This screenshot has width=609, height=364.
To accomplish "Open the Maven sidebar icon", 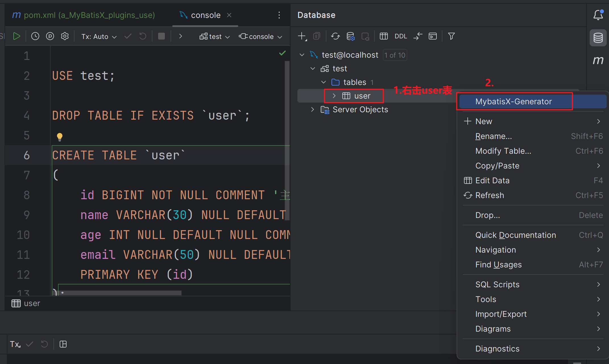I will click(x=598, y=60).
